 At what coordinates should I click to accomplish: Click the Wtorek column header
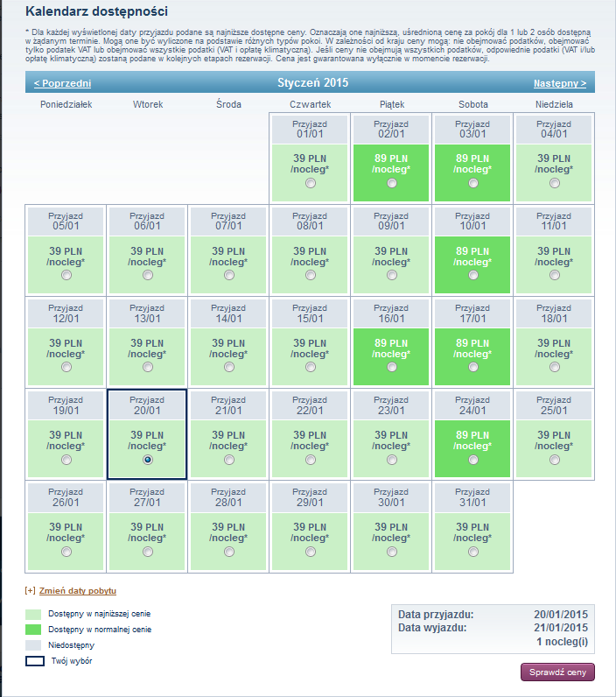(x=148, y=104)
